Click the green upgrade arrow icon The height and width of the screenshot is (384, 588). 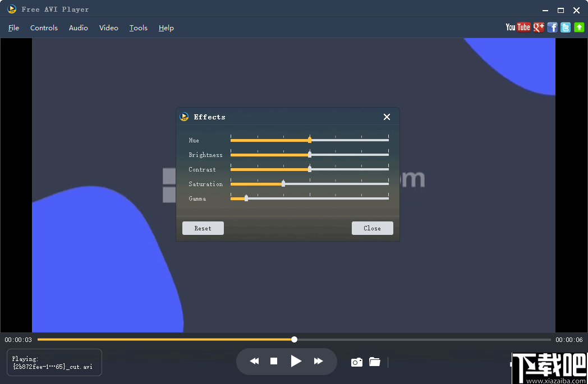coord(579,27)
